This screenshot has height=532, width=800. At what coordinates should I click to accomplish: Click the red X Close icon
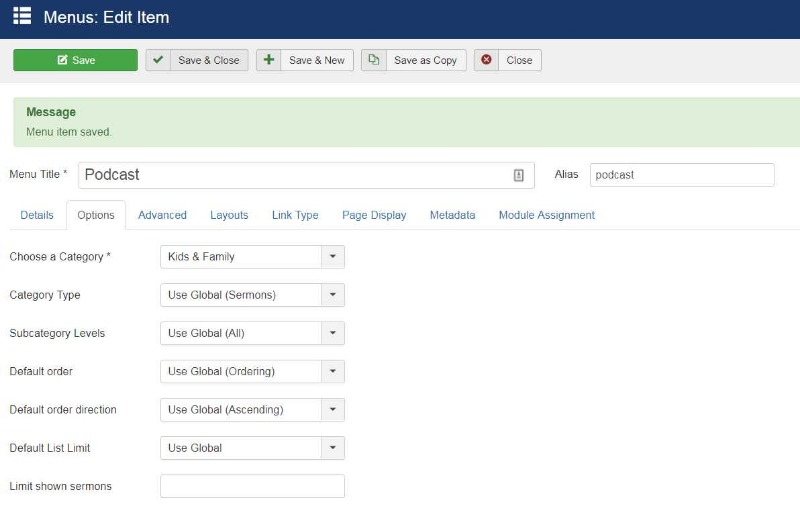coord(486,60)
